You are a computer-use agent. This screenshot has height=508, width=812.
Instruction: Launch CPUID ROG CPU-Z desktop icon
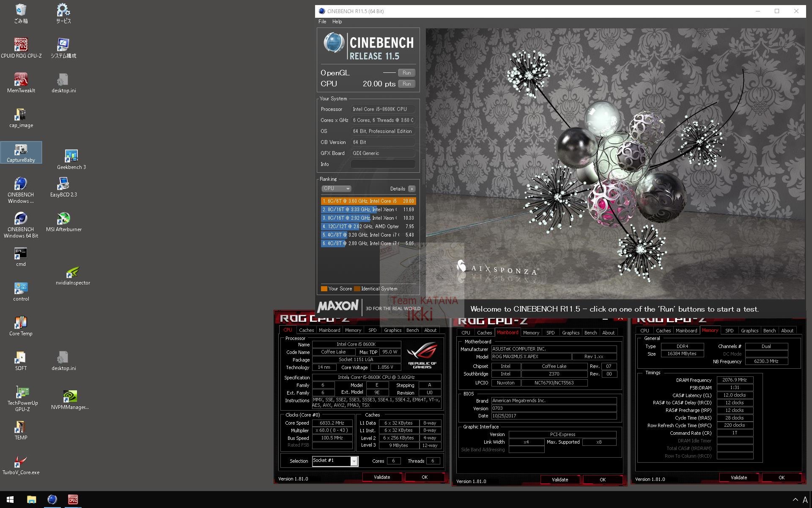point(21,48)
